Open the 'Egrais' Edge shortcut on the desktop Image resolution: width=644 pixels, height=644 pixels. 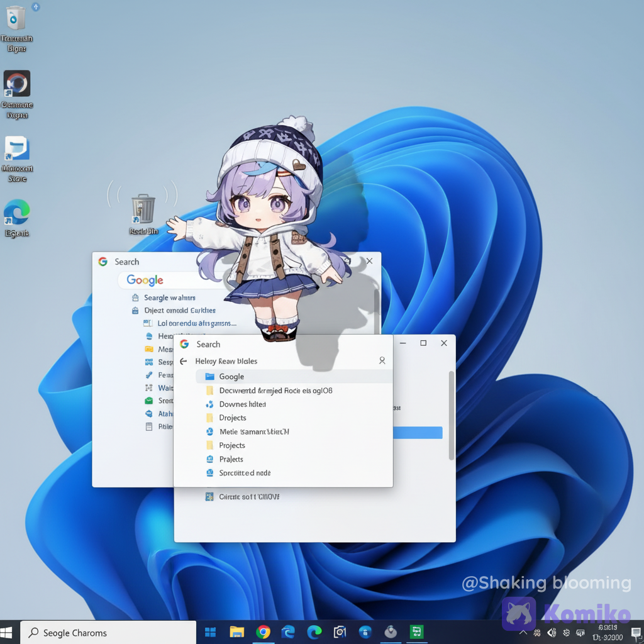(x=17, y=218)
